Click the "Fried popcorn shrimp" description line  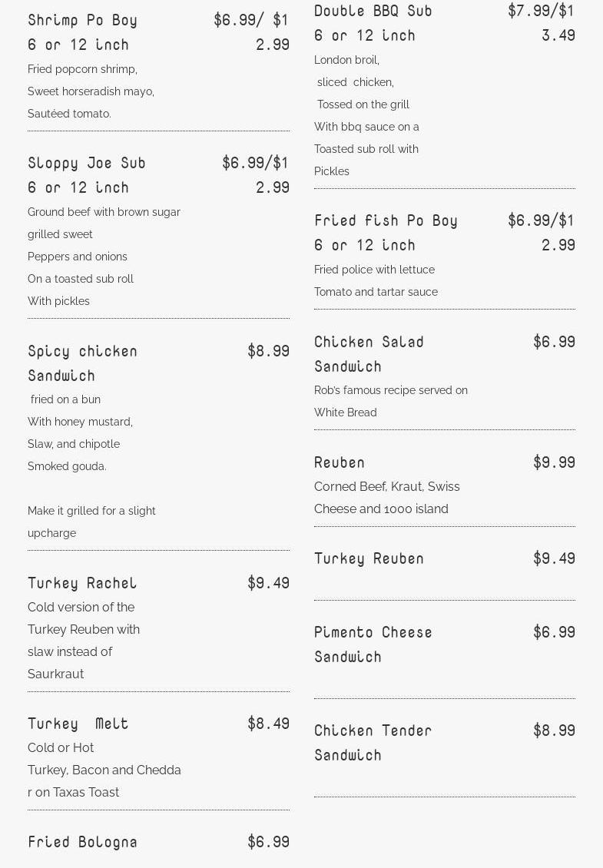coord(82,69)
